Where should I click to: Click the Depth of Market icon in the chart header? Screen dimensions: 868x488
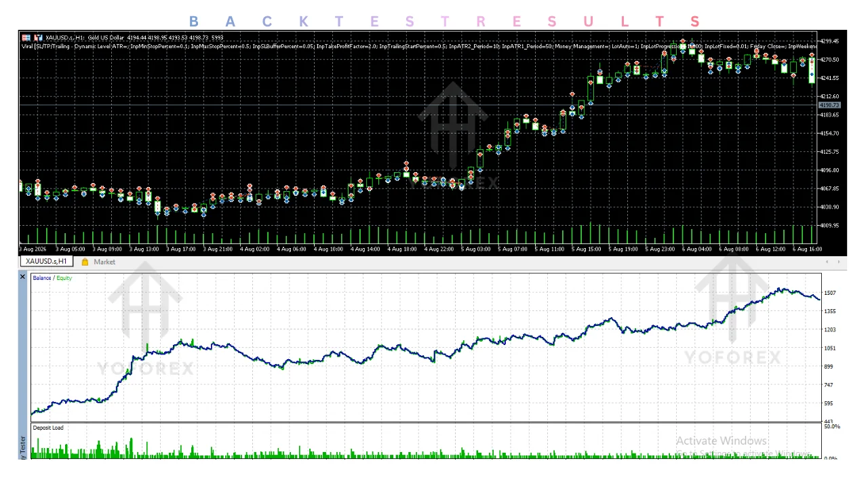39,37
